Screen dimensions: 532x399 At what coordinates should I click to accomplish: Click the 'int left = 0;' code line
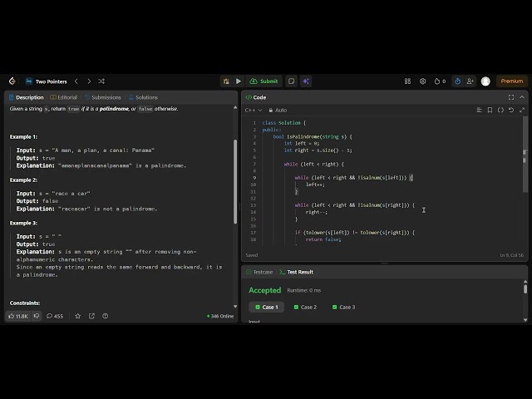302,144
